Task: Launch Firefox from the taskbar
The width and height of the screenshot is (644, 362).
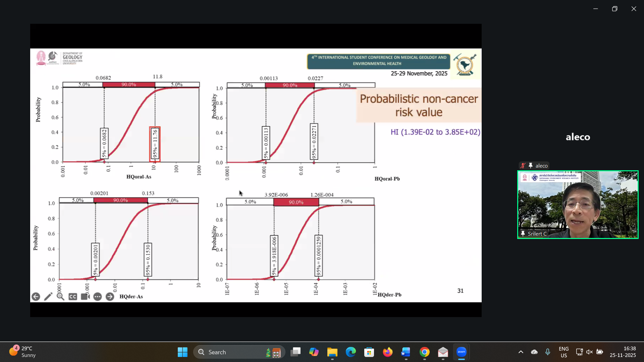Action: 387,352
